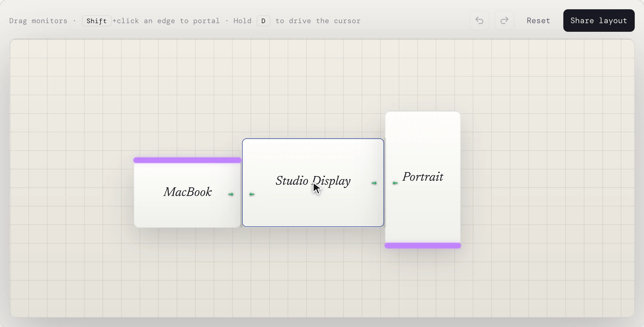Viewport: 644px width, 327px height.
Task: Click the Shift key hint
Action: tap(97, 21)
